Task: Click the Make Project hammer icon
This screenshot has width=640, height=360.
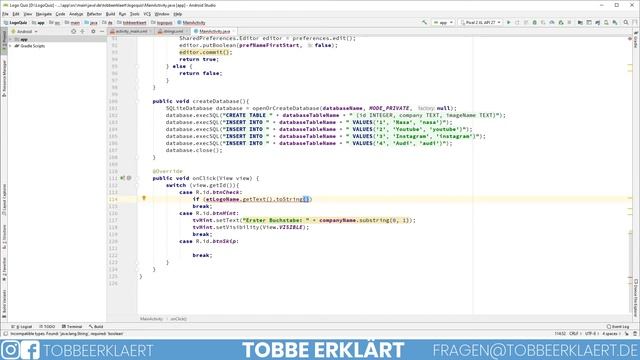Action: (424, 22)
